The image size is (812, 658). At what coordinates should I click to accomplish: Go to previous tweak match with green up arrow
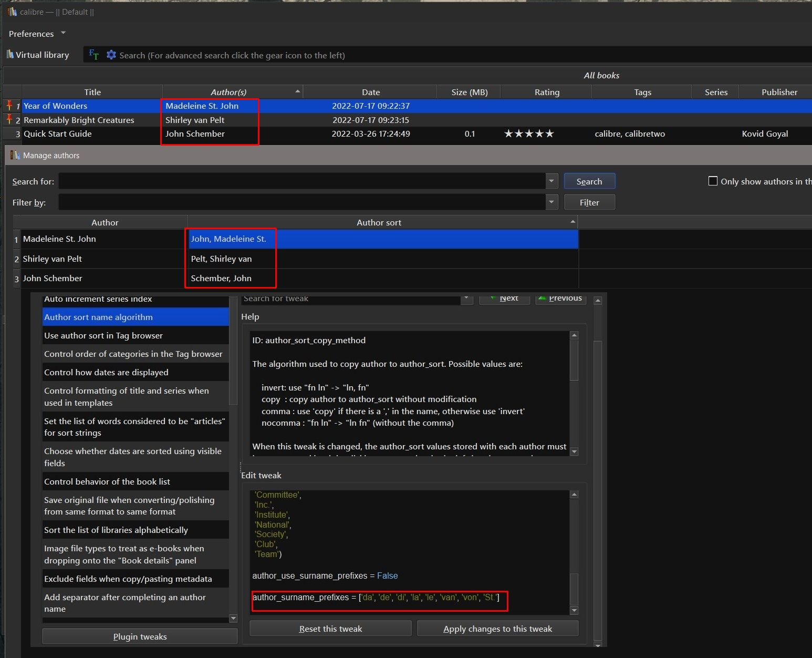tap(543, 298)
